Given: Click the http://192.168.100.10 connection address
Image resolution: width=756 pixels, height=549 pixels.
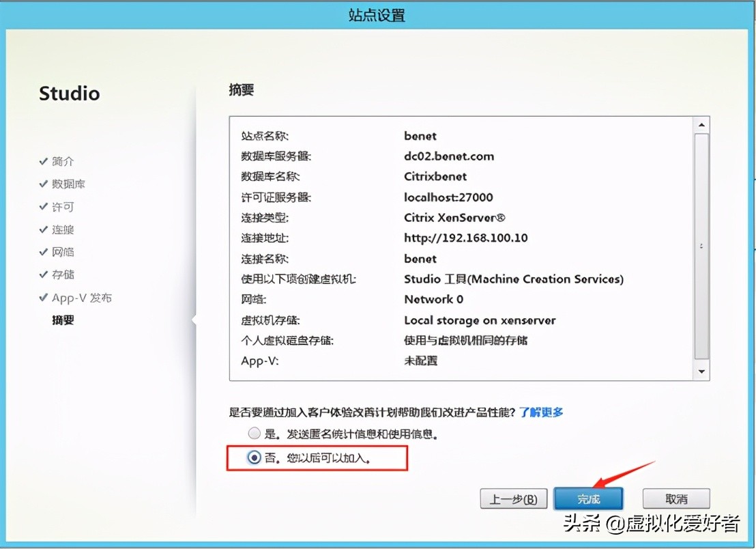Looking at the screenshot, I should coord(466,238).
